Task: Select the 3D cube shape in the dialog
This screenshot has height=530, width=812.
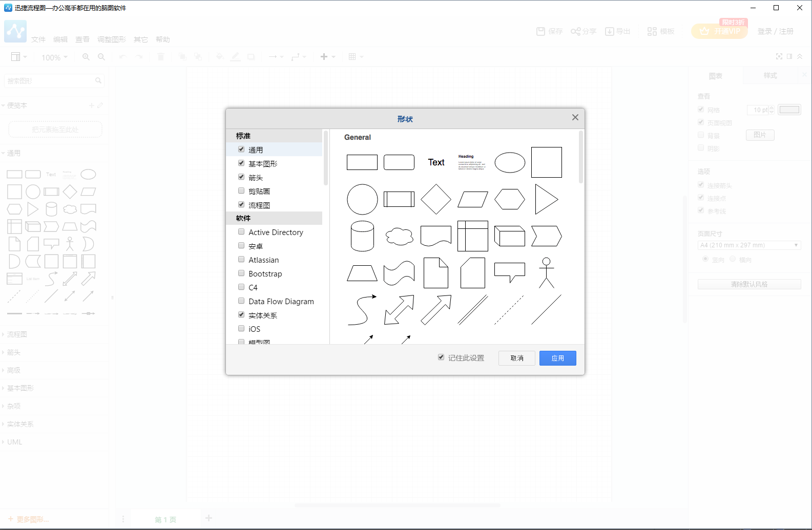Action: click(510, 236)
